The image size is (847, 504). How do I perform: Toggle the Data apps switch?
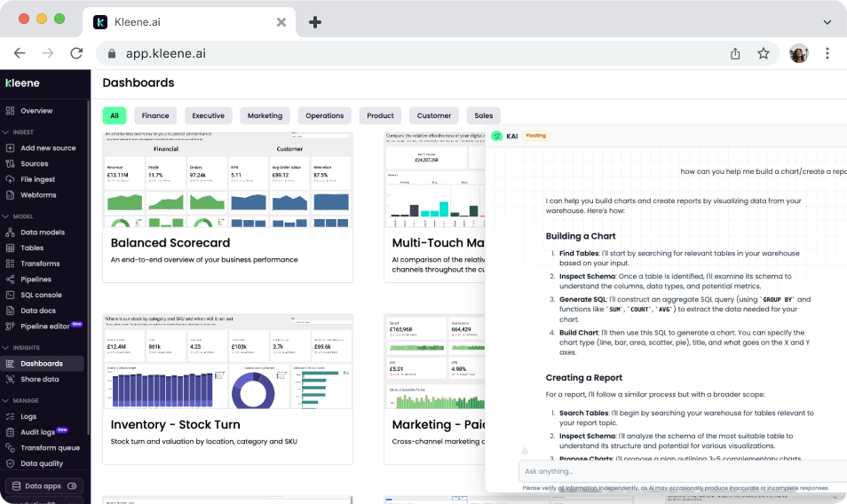click(x=72, y=485)
